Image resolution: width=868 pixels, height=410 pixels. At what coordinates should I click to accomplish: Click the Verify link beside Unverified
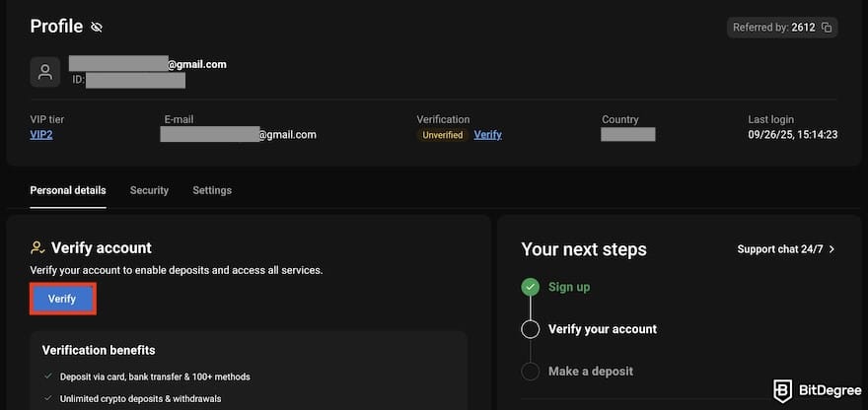[487, 135]
